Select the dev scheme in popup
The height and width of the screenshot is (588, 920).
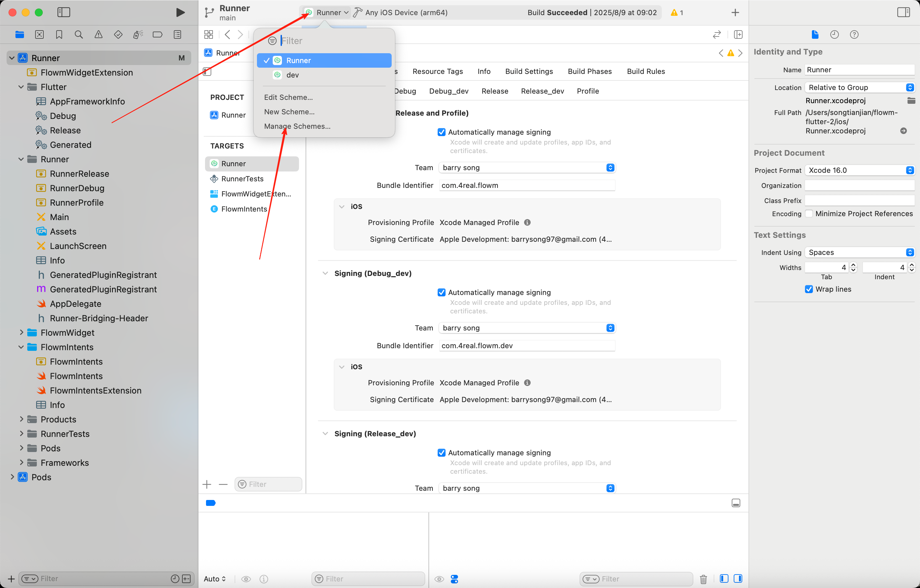click(x=292, y=75)
